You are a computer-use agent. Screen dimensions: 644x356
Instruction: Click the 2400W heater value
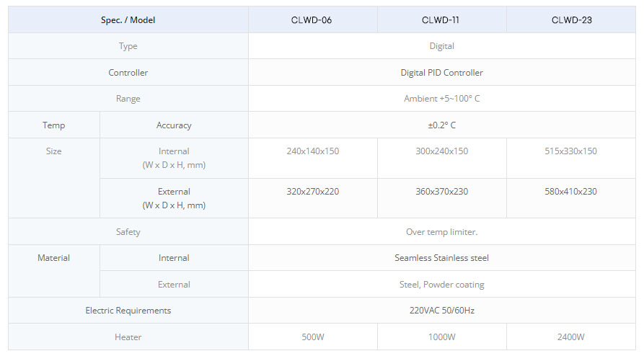coord(570,337)
